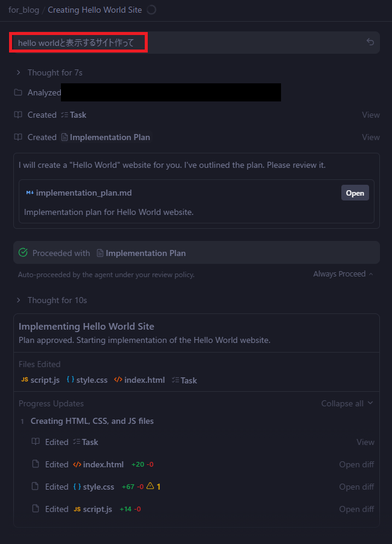Viewport: 392px width, 544px height.
Task: Open diff for style.css
Action: point(356,487)
